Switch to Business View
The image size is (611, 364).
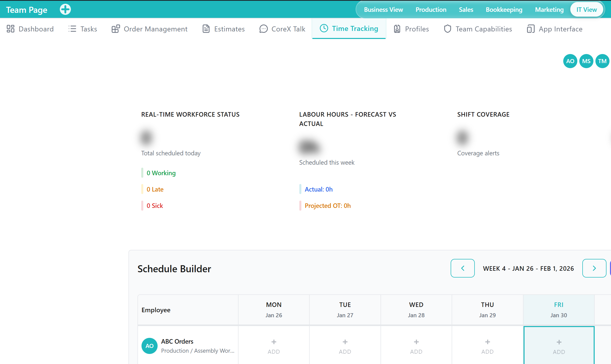coord(383,10)
